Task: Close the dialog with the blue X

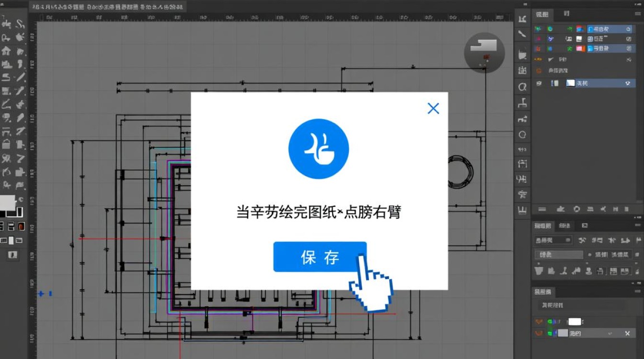Action: [433, 109]
